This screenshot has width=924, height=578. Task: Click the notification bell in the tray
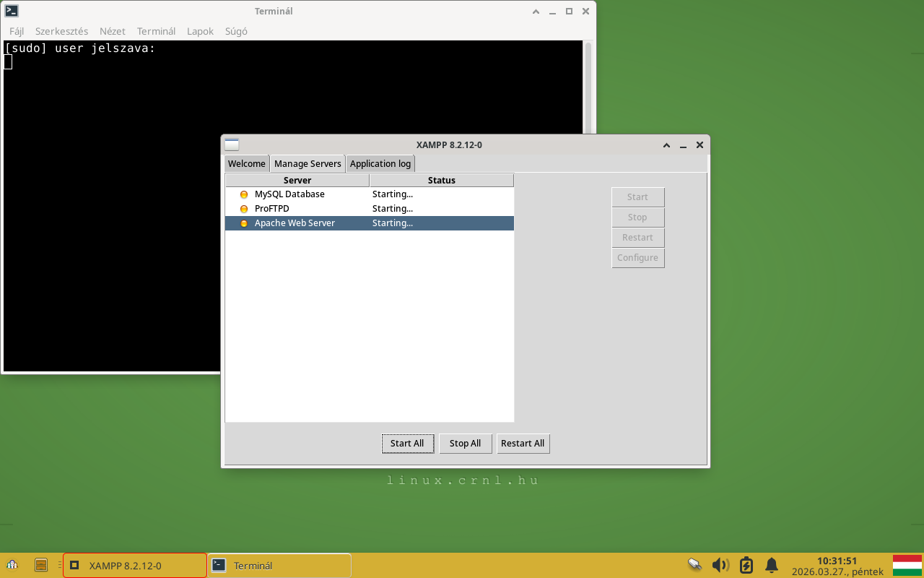(772, 564)
